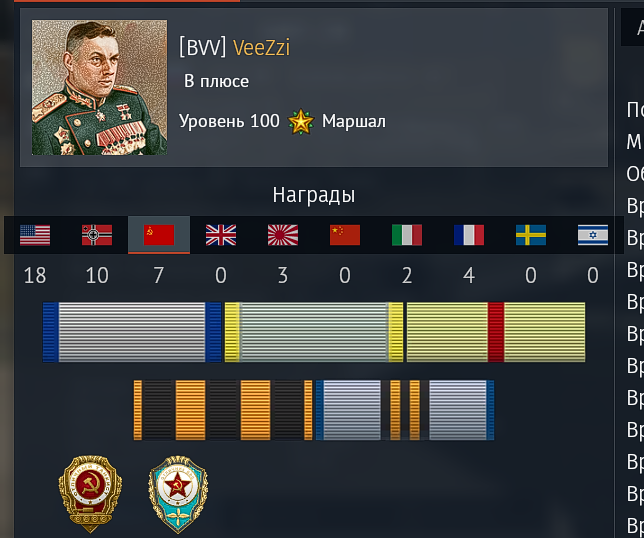Select the pale green ribbon with yellow edges
644x538 pixels.
[x=314, y=332]
